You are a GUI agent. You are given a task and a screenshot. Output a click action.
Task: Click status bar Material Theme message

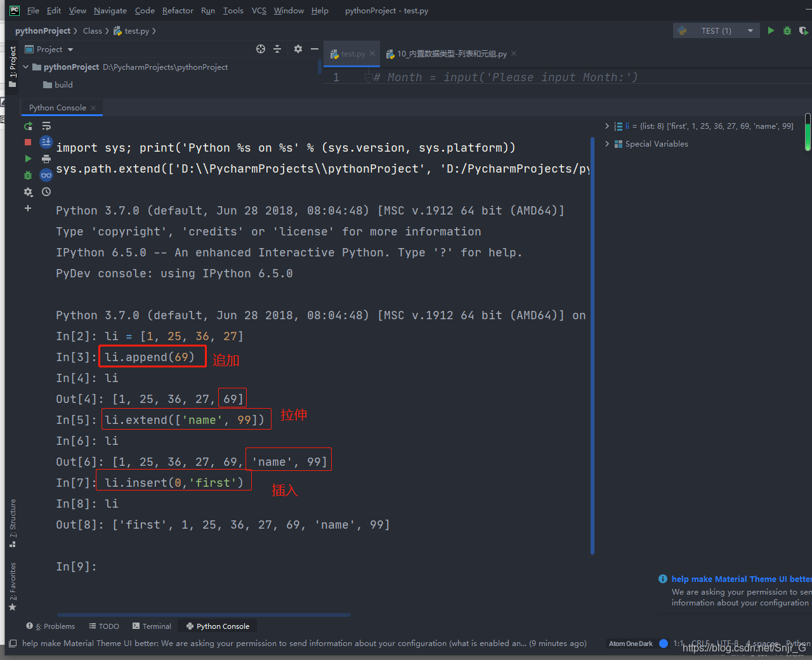tap(304, 643)
